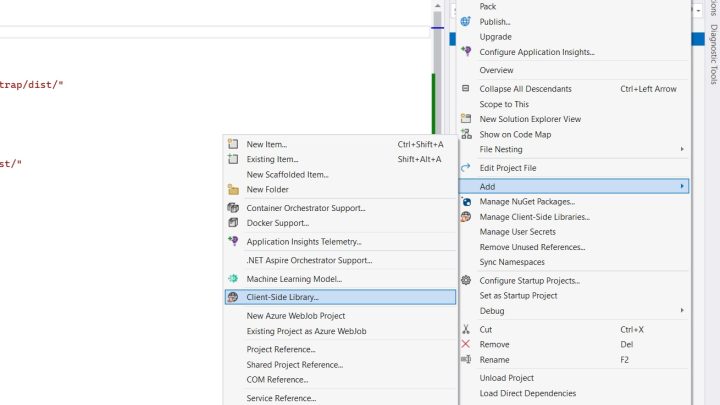Click the Application Insights Telemetry icon
720x405 pixels.
[x=233, y=241]
